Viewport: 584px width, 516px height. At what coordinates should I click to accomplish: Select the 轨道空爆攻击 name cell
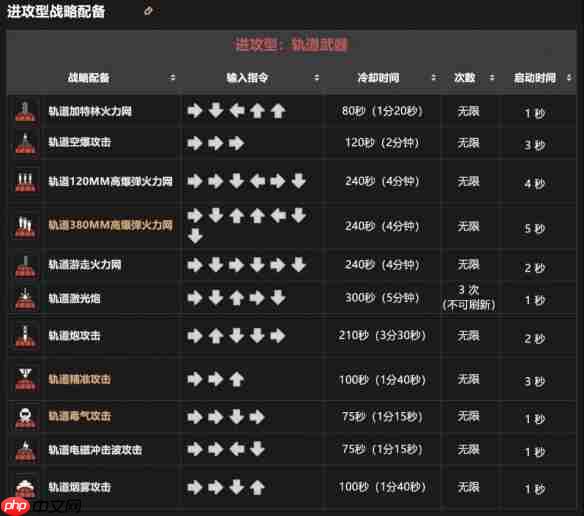click(112, 143)
